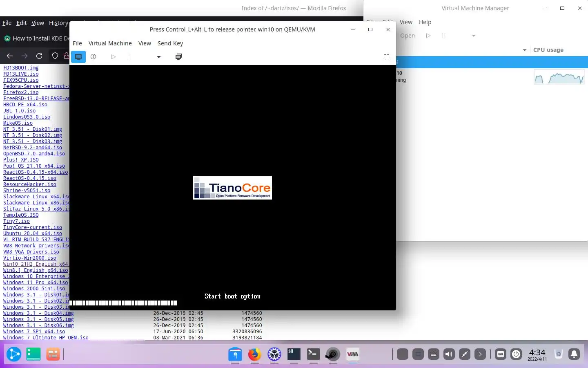The width and height of the screenshot is (588, 368).
Task: Open the OpenBSD-7.0-amd64.iso link
Action: pyautogui.click(x=34, y=154)
